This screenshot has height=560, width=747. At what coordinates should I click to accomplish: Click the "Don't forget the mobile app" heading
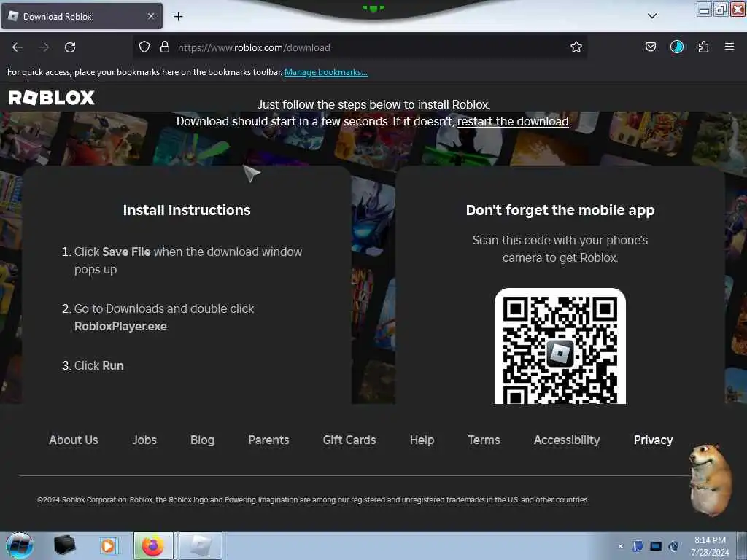click(x=560, y=210)
